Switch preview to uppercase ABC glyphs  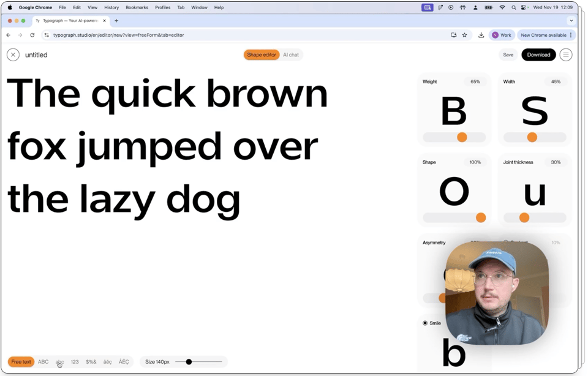click(43, 362)
